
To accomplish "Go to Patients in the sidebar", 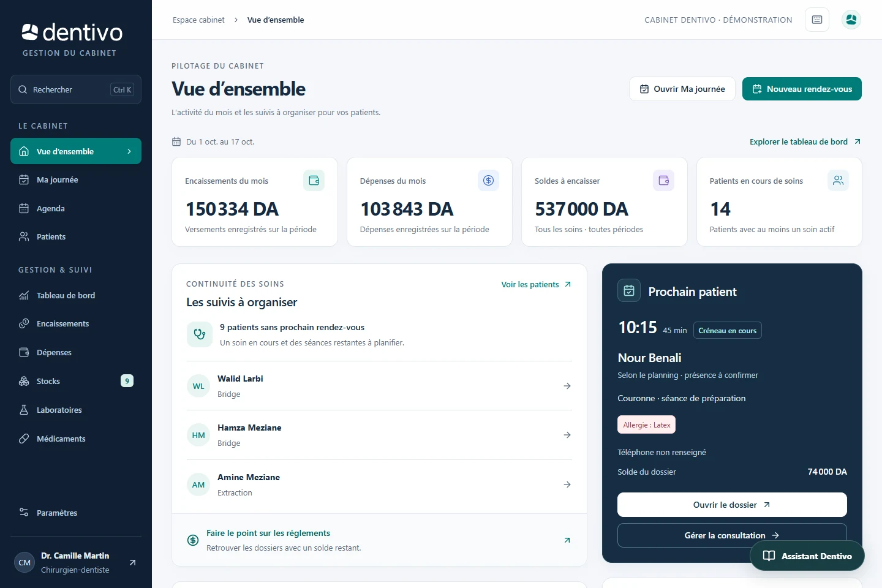I will pyautogui.click(x=76, y=236).
